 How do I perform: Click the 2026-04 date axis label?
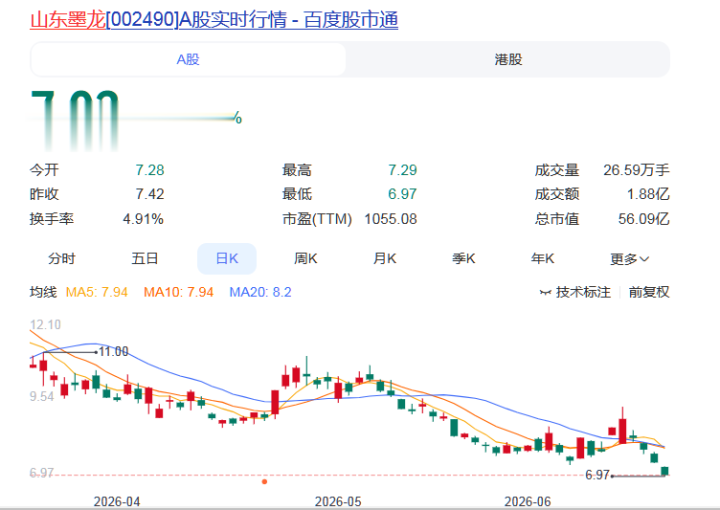117,502
